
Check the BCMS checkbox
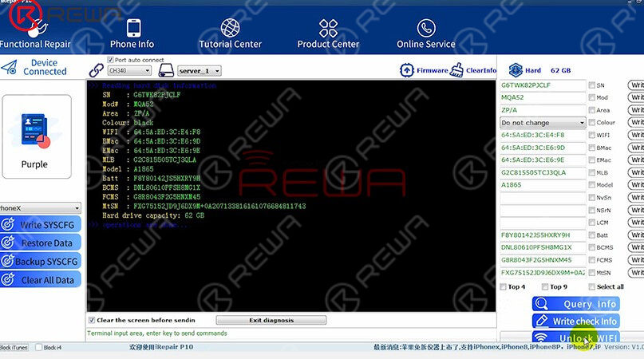[592, 247]
